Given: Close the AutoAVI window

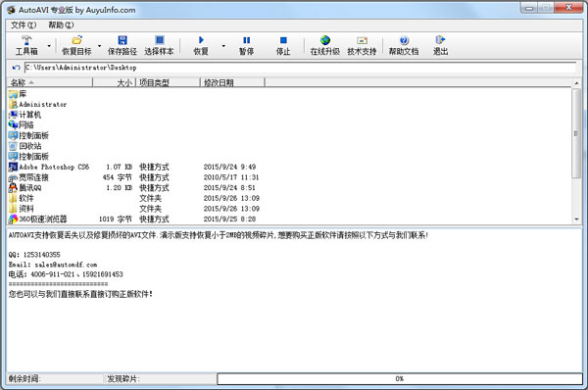Looking at the screenshot, I should (568, 8).
